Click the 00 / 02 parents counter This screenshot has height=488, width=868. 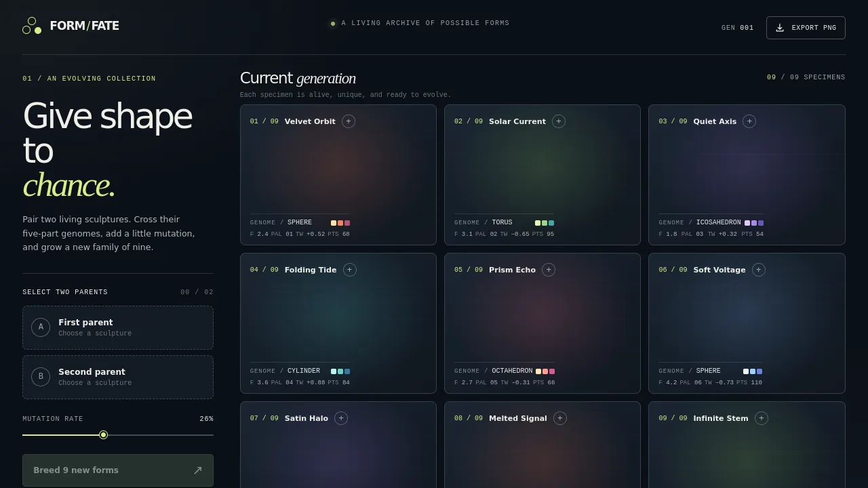click(x=197, y=292)
